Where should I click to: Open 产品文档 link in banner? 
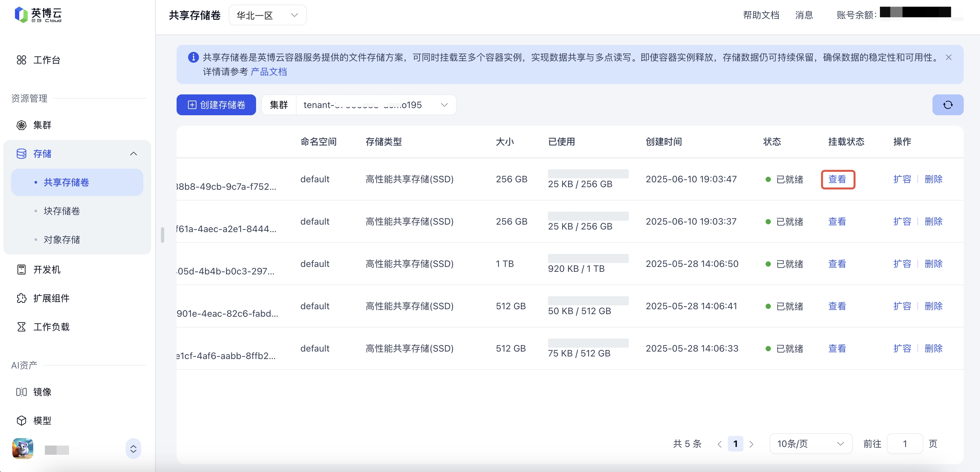(x=268, y=71)
